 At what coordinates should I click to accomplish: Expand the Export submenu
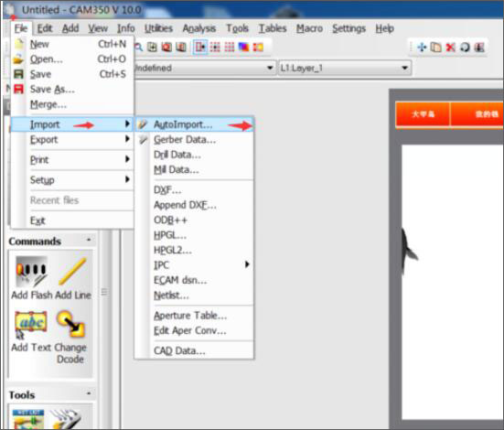(72, 140)
